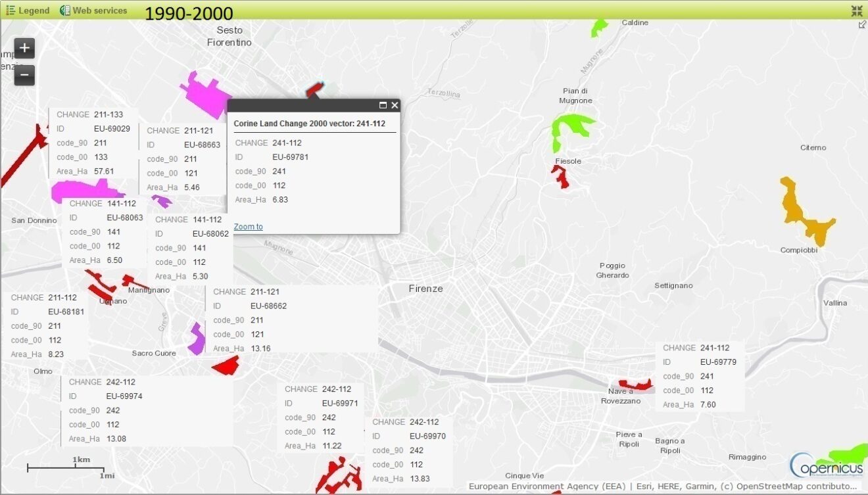Click the CHANGE value 211-133
Image resolution: width=868 pixels, height=495 pixels.
[108, 114]
